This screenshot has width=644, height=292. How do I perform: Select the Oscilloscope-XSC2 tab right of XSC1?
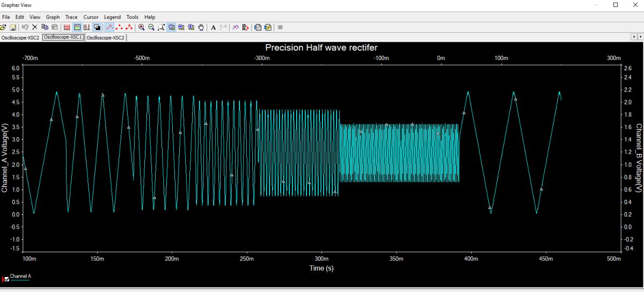pos(105,38)
